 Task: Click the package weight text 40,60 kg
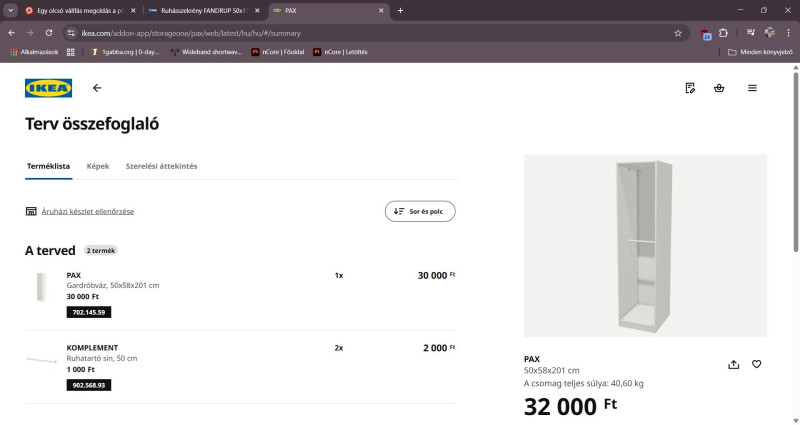pyautogui.click(x=584, y=383)
